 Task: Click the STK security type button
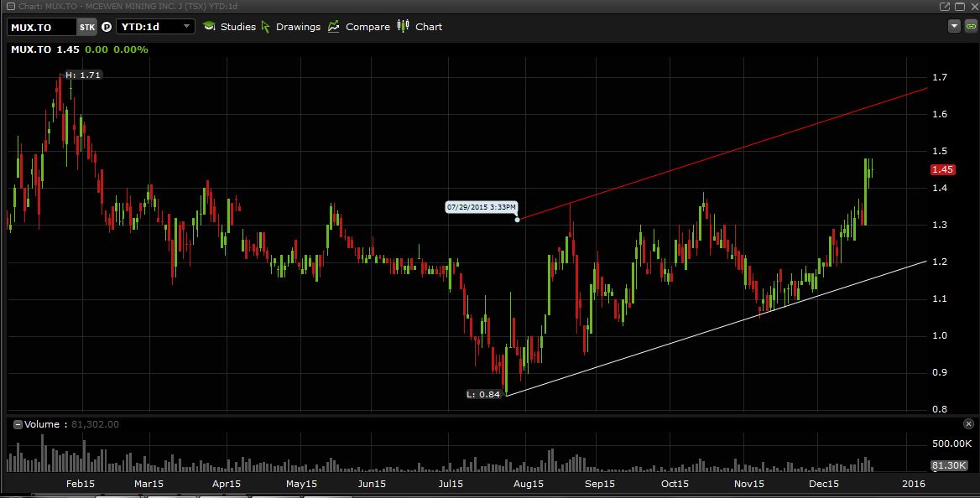pyautogui.click(x=87, y=27)
